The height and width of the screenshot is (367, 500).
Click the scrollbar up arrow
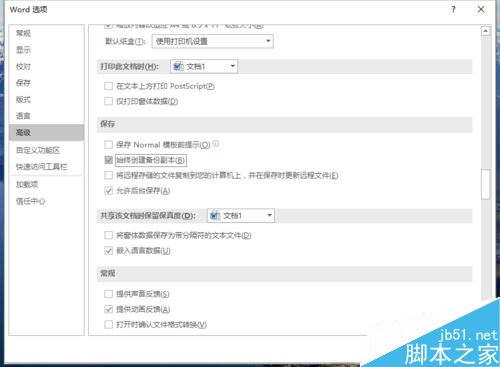[x=485, y=31]
